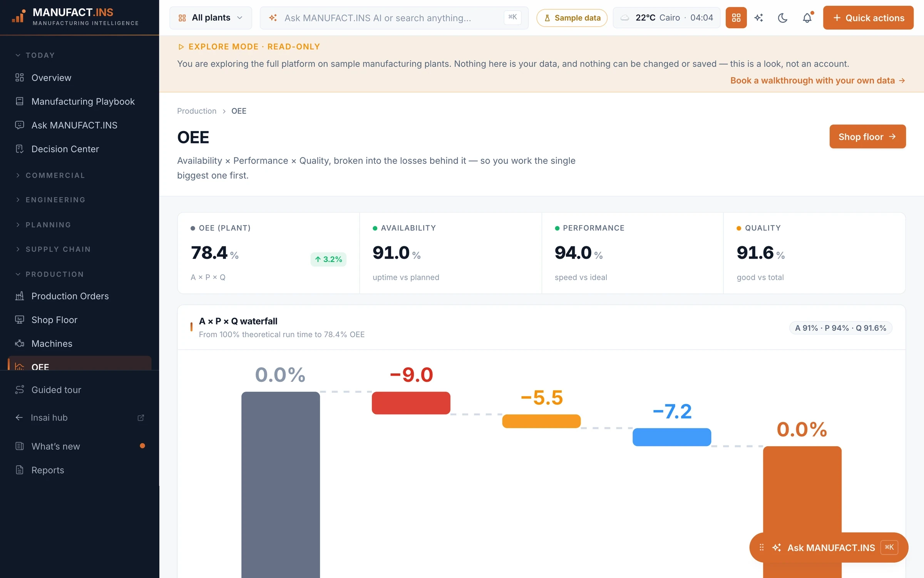Click the Insai hub back arrow
This screenshot has width=924, height=578.
(19, 417)
